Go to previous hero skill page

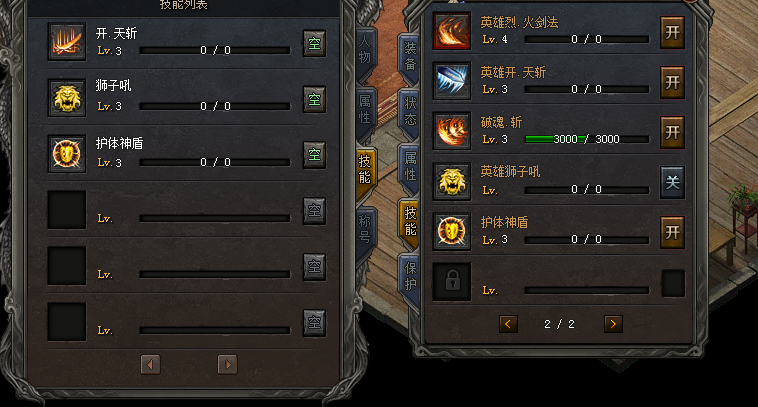[508, 324]
